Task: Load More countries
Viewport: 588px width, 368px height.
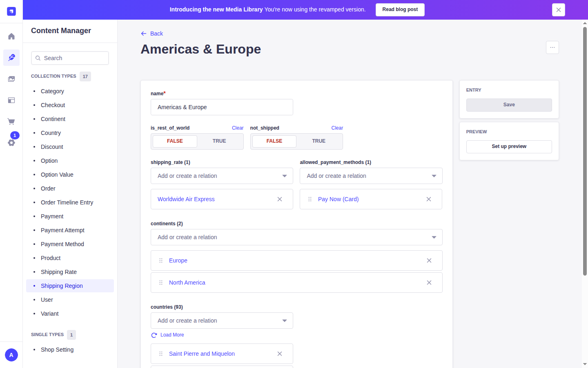Action: pos(167,335)
